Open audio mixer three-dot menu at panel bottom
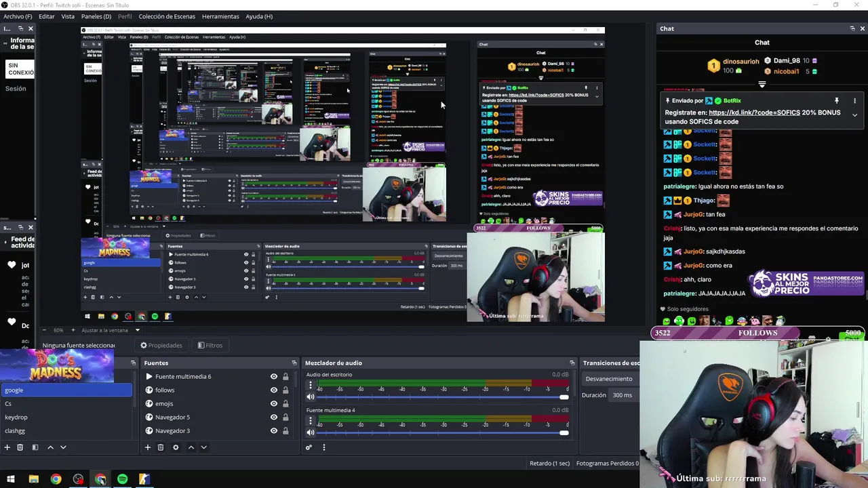This screenshot has height=488, width=868. [x=323, y=447]
